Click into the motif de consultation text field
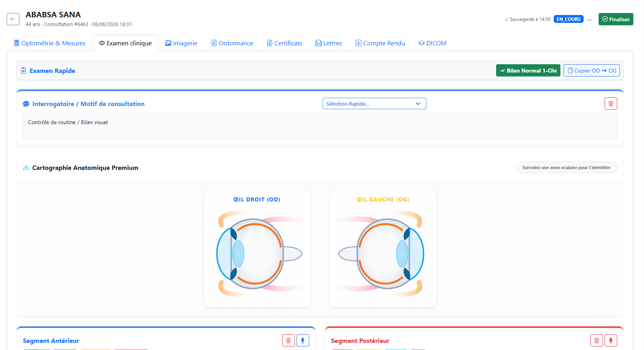This screenshot has width=644, height=350. 320,126
